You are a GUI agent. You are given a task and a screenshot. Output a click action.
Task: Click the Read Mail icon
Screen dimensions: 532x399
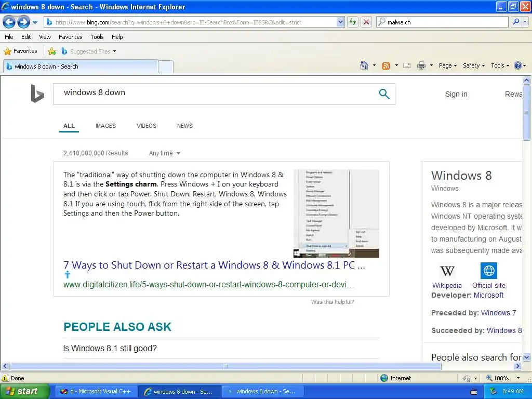(x=407, y=65)
